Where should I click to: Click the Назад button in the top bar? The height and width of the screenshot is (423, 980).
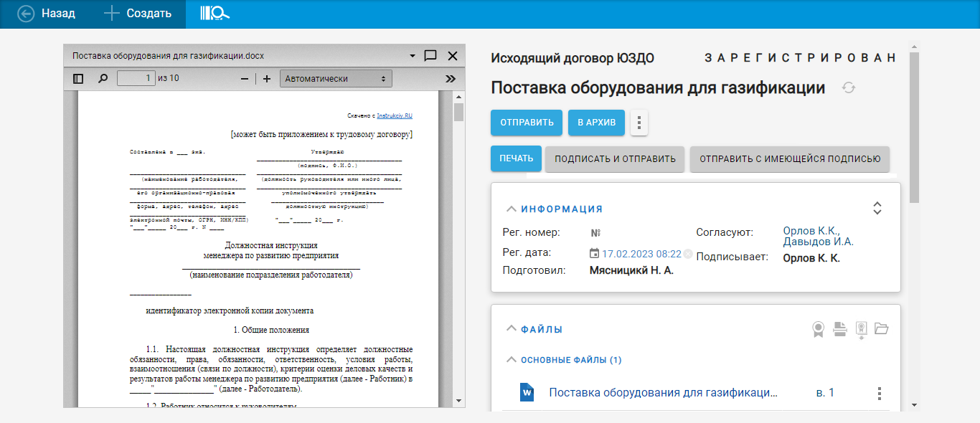[x=47, y=14]
